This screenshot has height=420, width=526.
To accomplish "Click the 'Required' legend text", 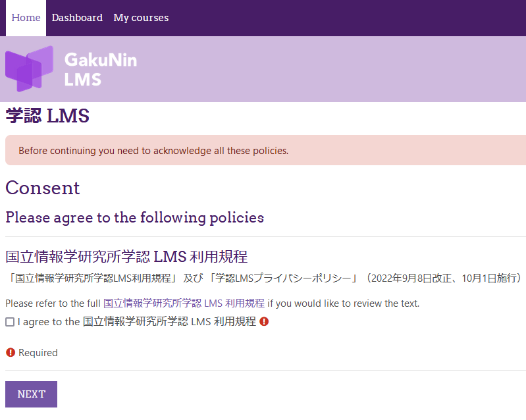I will 38,353.
